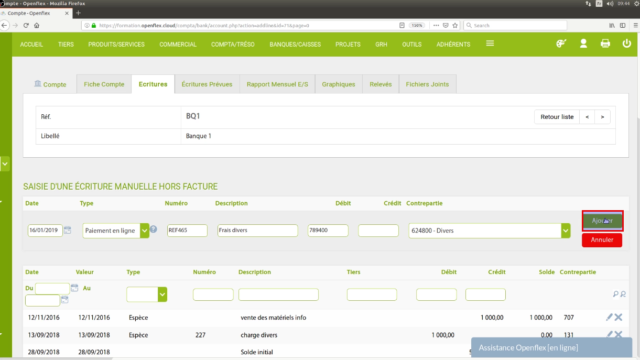Viewport: 640px width, 360px height.
Task: Go to Firefox home page
Action: (x=37, y=25)
